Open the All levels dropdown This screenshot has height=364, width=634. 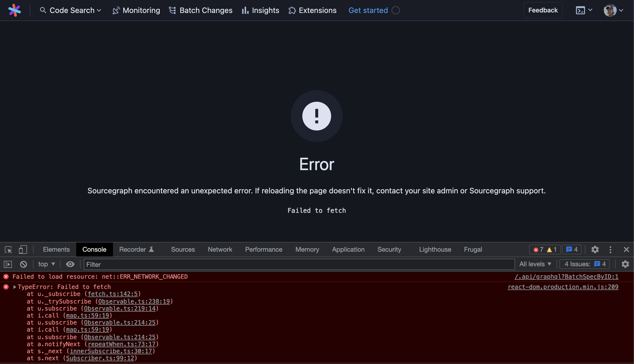coord(535,264)
